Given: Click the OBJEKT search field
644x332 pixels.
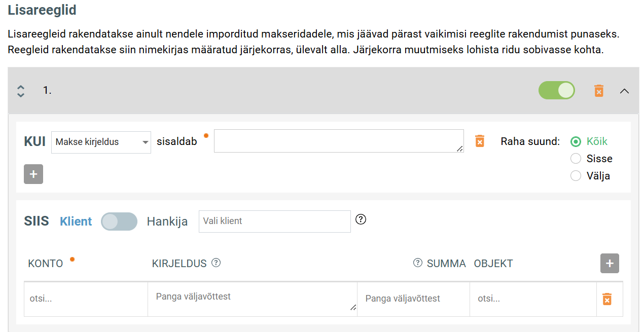Looking at the screenshot, I should coord(532,299).
